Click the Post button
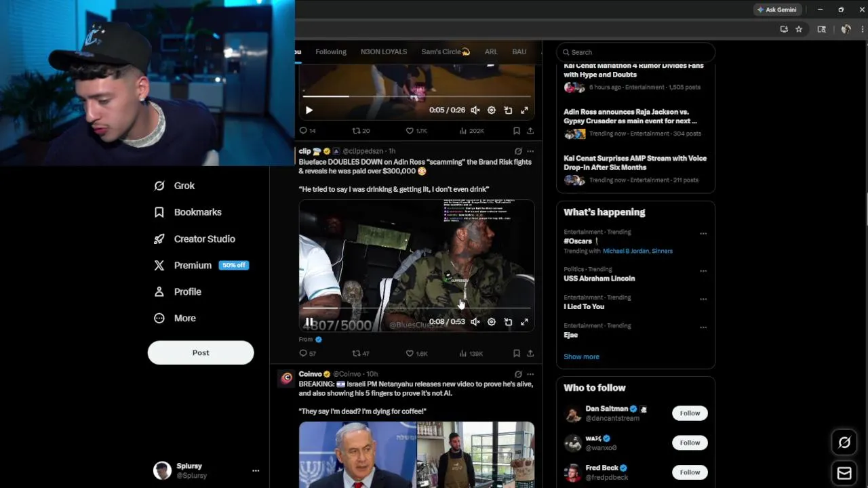The height and width of the screenshot is (488, 868). (201, 352)
